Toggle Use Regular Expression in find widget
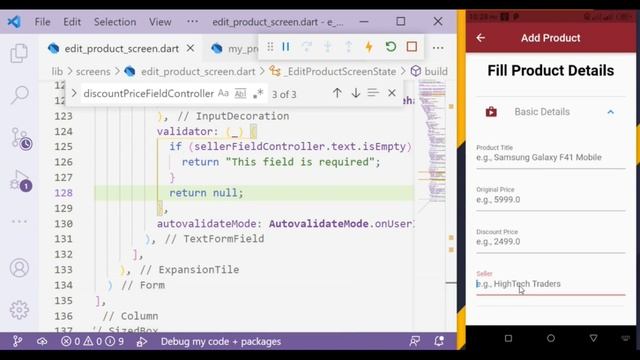 pos(258,93)
